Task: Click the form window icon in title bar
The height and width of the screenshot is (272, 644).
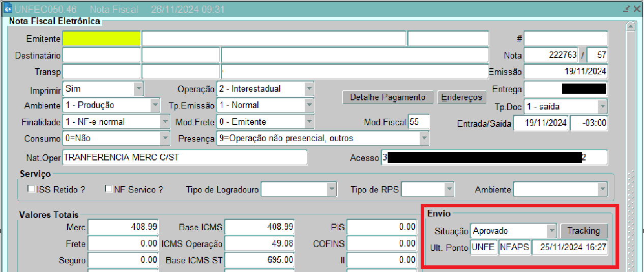Action: [8, 9]
